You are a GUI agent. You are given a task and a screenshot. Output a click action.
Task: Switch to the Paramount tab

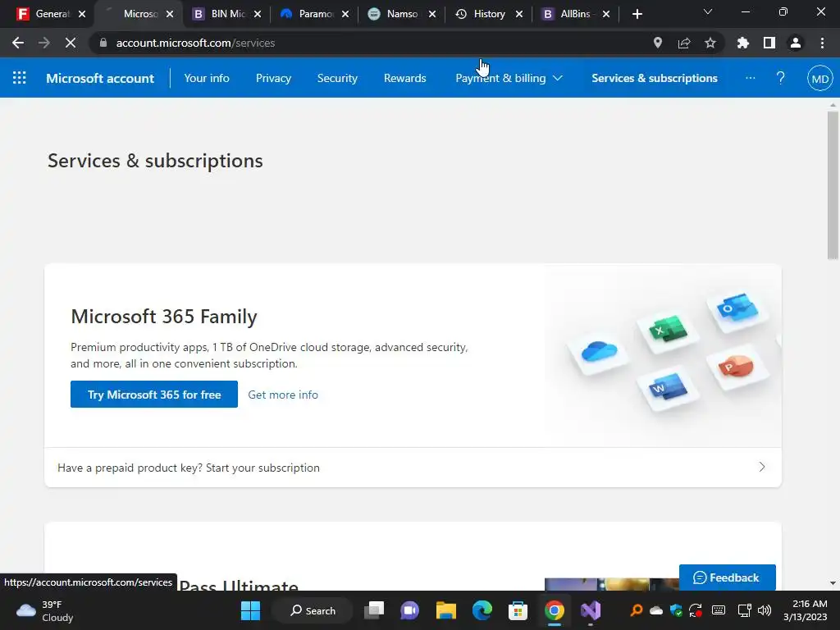pos(315,14)
